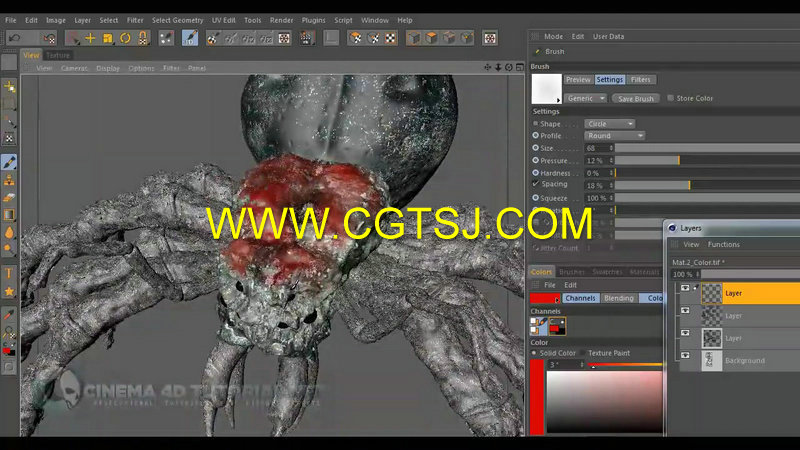This screenshot has height=450, width=800.
Task: Select the Eraser tool
Action: tap(9, 197)
